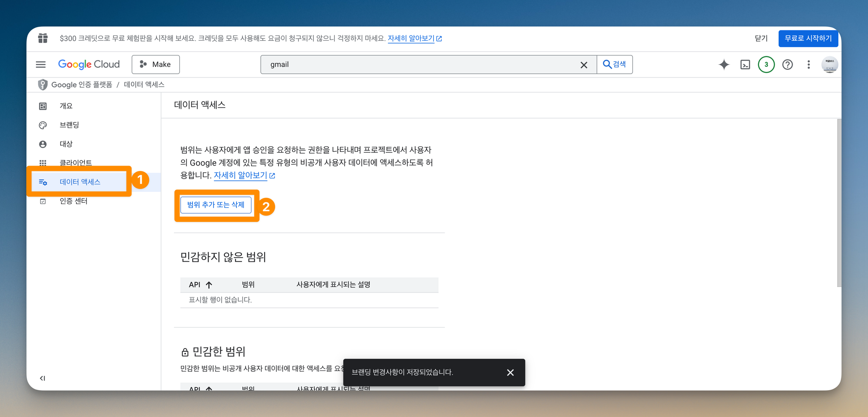Clear the gmail search text with X
868x417 pixels.
pos(584,65)
